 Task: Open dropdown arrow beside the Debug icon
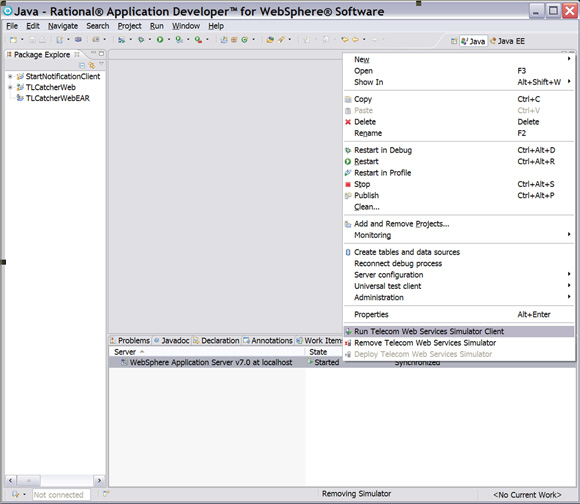pos(149,39)
